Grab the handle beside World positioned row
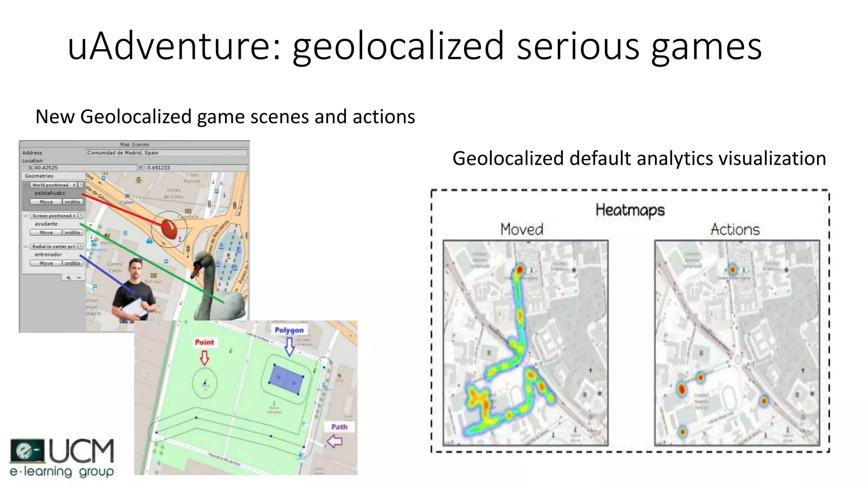Image resolution: width=868 pixels, height=488 pixels. click(26, 185)
